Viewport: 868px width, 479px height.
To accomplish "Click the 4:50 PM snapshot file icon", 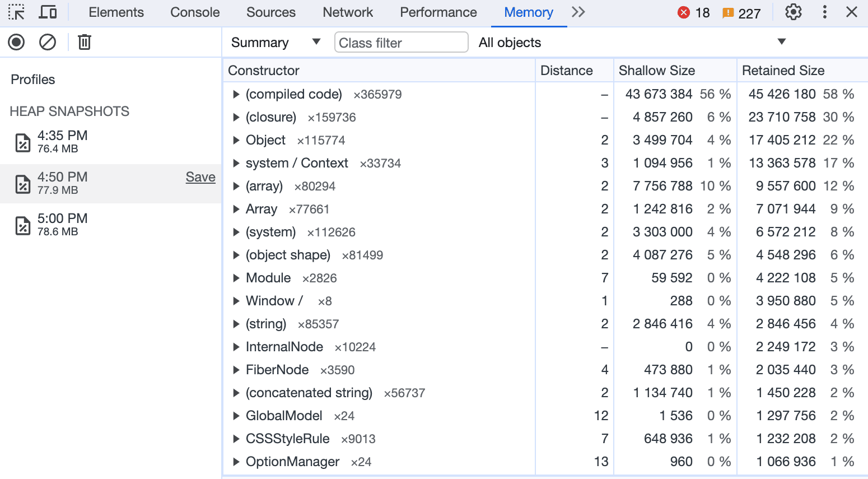I will pyautogui.click(x=22, y=184).
